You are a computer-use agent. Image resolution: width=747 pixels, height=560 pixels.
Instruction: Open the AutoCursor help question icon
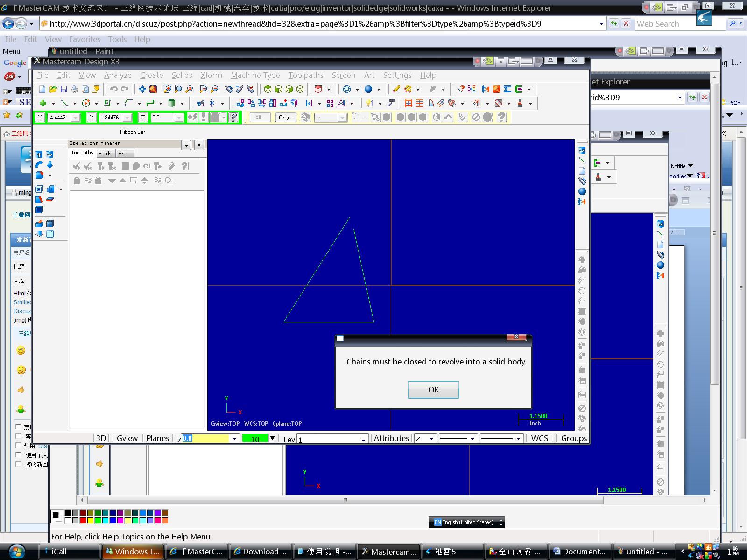[x=233, y=117]
